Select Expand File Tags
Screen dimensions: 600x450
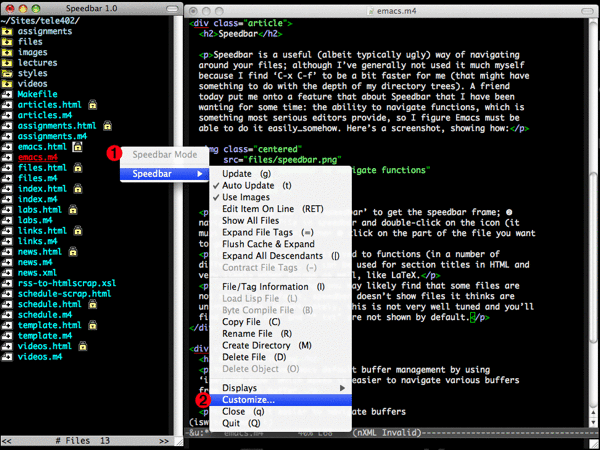click(280, 233)
